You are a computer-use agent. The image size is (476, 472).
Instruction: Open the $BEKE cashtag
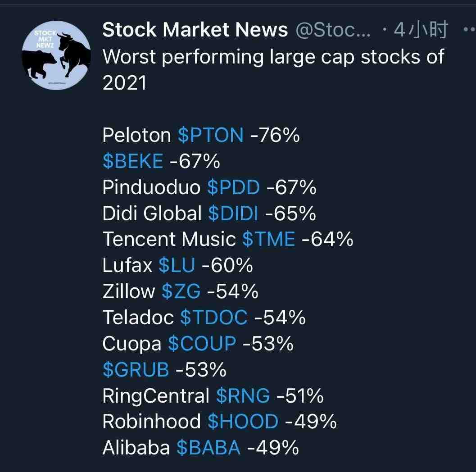click(x=133, y=161)
